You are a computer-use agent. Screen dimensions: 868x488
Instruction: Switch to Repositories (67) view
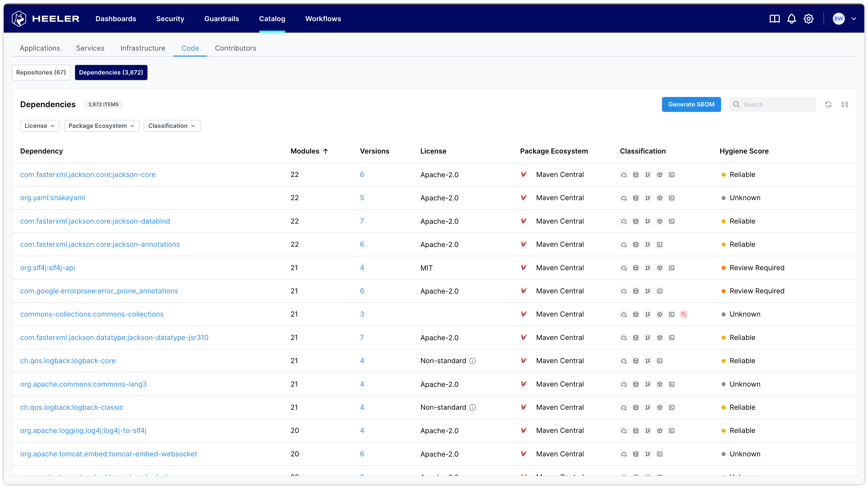41,73
